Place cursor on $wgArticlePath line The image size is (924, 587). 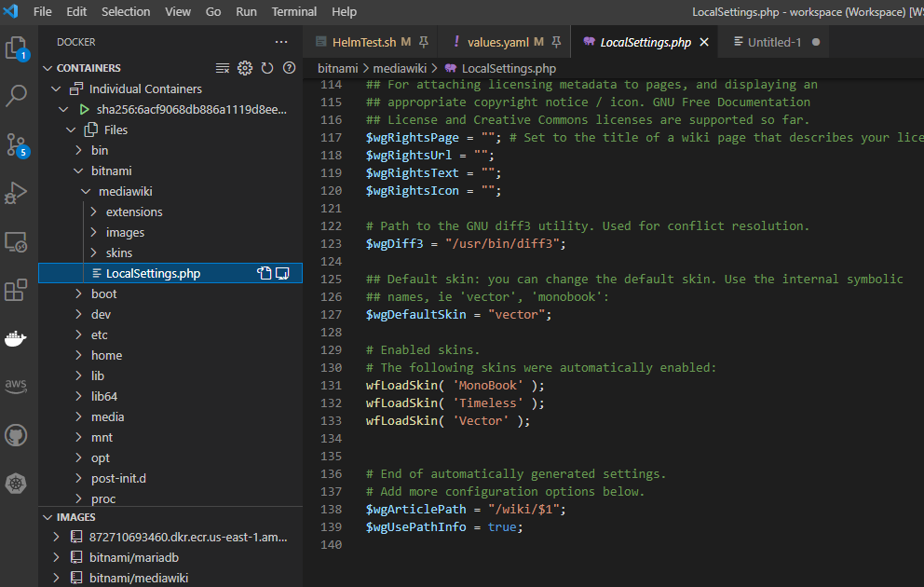(466, 510)
